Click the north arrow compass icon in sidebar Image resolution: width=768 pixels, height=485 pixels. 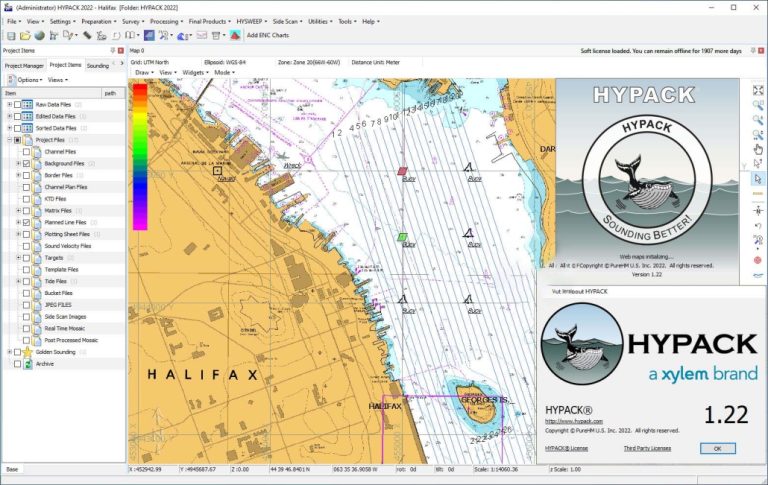pyautogui.click(x=758, y=211)
